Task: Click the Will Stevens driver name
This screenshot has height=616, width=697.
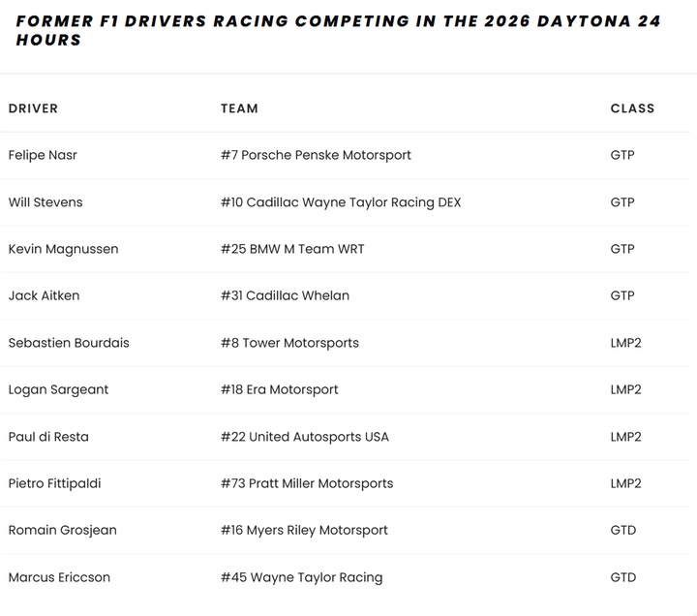Action: click(x=45, y=202)
